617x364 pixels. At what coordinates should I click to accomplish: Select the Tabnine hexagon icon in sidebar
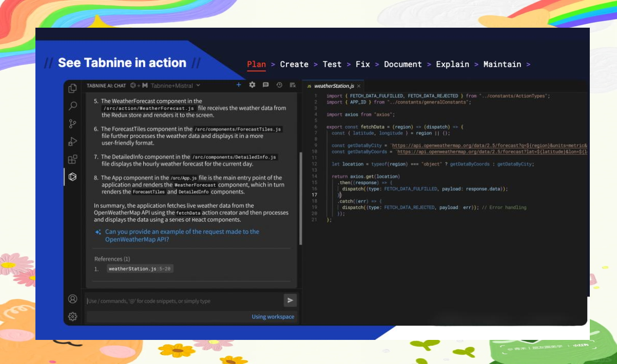(x=72, y=177)
